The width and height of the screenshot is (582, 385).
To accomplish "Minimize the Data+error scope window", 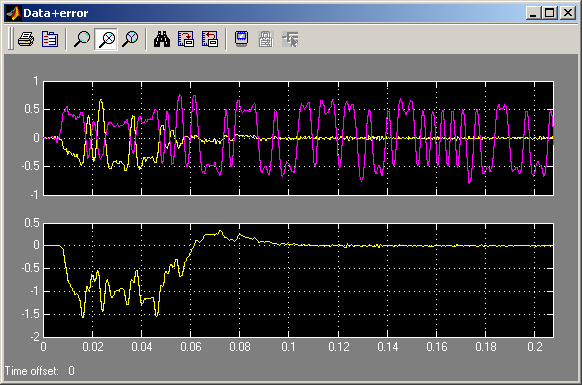I will click(x=533, y=13).
